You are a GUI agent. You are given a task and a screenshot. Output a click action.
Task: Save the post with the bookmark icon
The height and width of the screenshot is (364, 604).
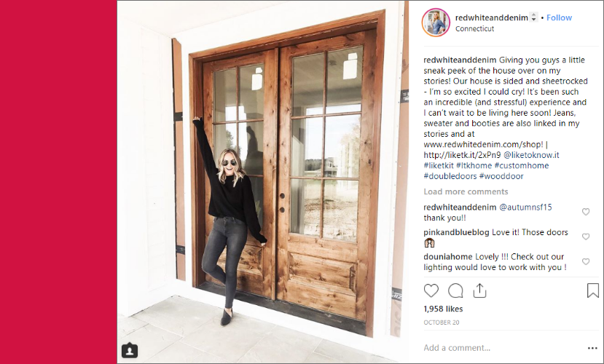pos(593,290)
